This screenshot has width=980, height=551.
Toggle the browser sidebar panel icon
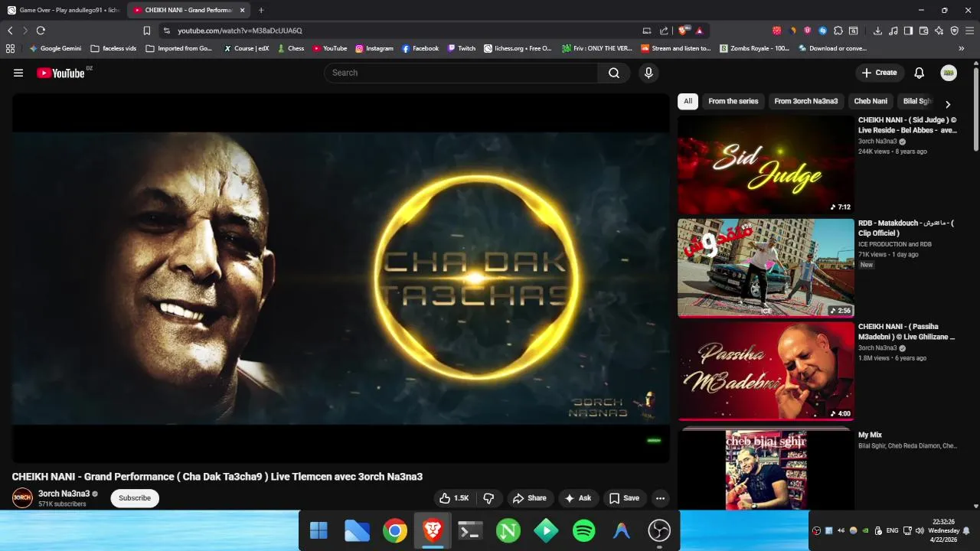pos(908,31)
